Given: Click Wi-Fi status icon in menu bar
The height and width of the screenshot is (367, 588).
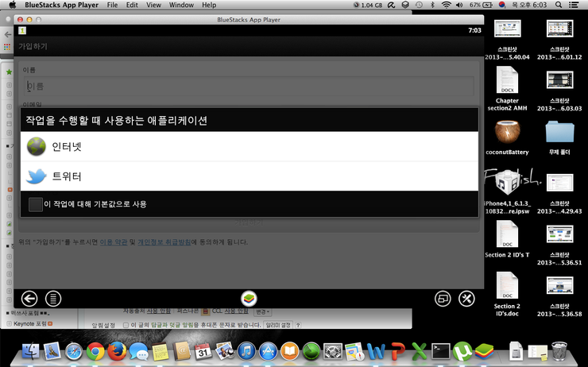Looking at the screenshot, I should (x=446, y=5).
